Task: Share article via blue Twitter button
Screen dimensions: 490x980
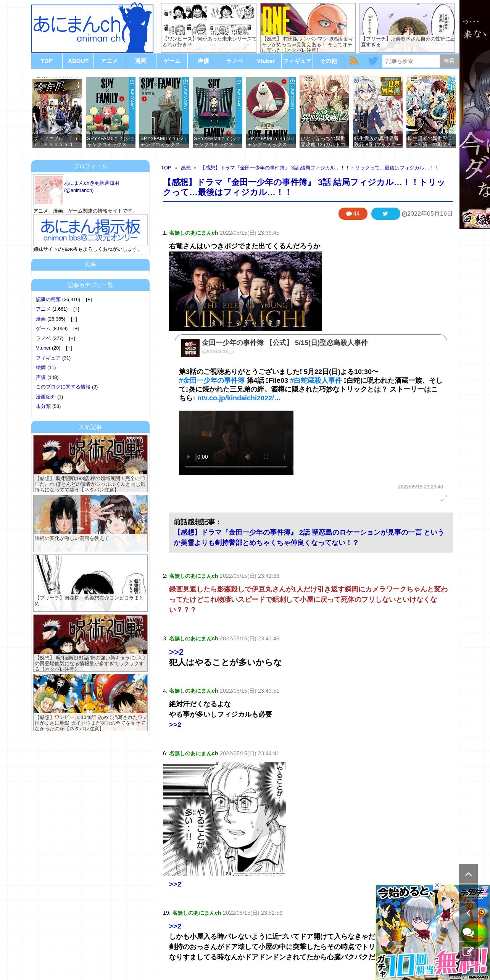Action: click(385, 214)
